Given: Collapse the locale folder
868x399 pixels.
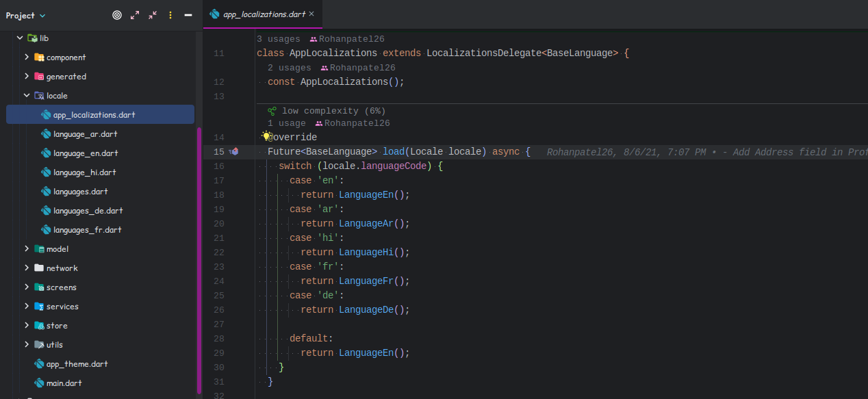Looking at the screenshot, I should click(x=27, y=96).
